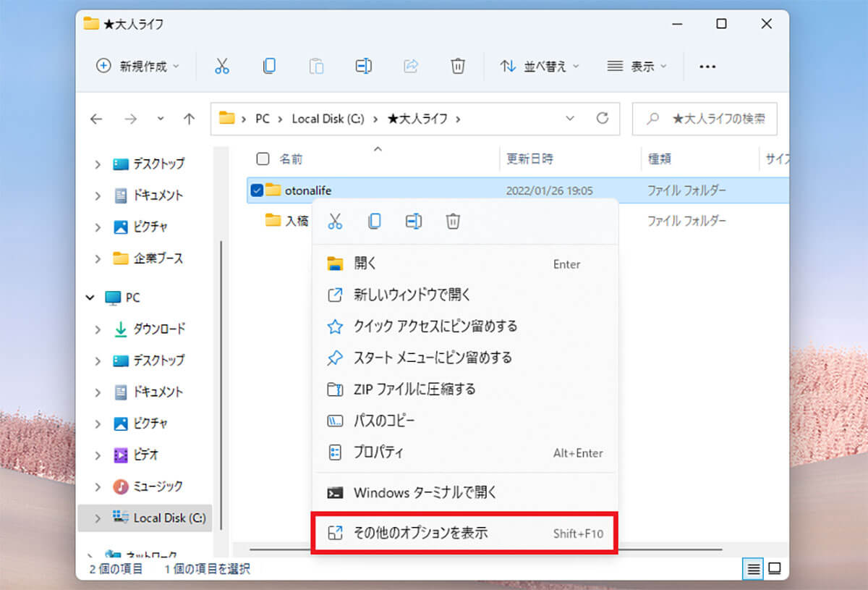The height and width of the screenshot is (590, 868).
Task: Go up one folder level with the up arrow
Action: (x=190, y=119)
